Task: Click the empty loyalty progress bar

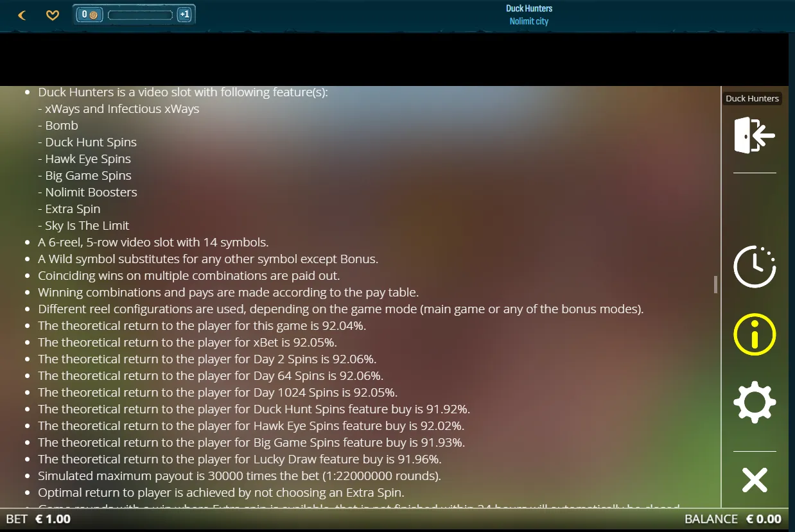Action: click(141, 15)
